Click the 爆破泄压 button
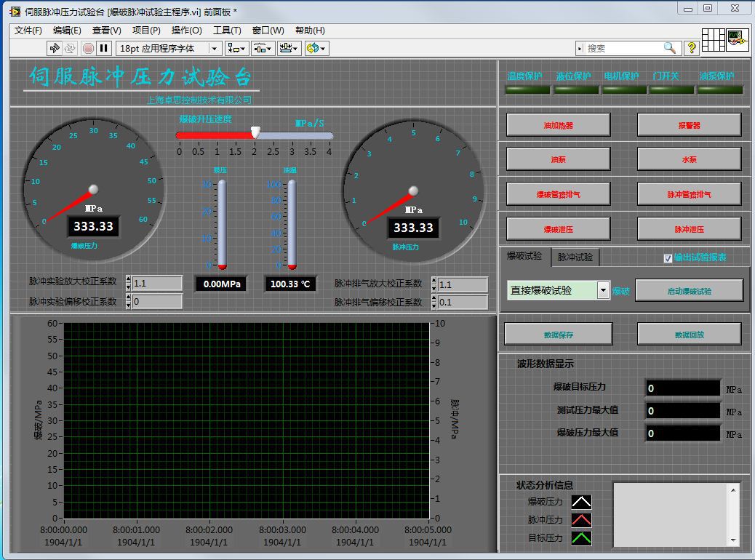The height and width of the screenshot is (560, 755). coord(558,228)
